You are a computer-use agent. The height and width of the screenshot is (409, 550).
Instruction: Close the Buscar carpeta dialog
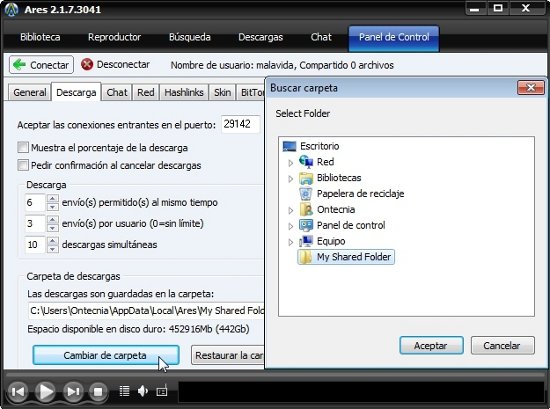[531, 88]
